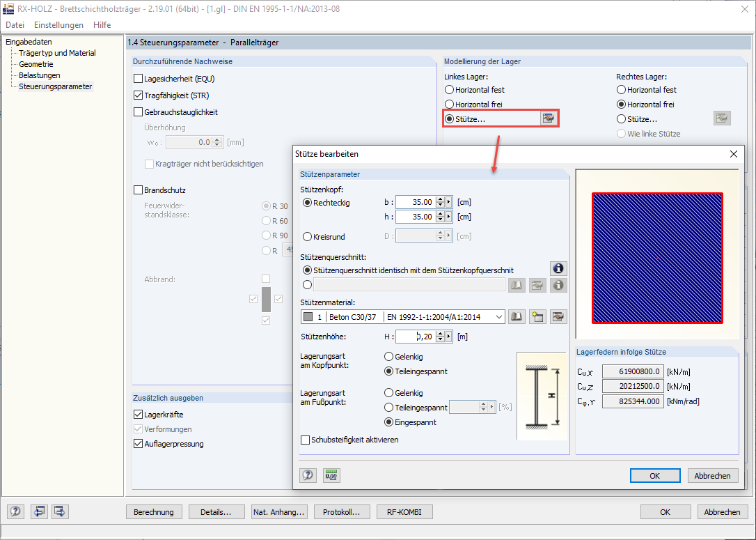The height and width of the screenshot is (540, 756).
Task: Open Nat. Anhang... settings
Action: 278,512
